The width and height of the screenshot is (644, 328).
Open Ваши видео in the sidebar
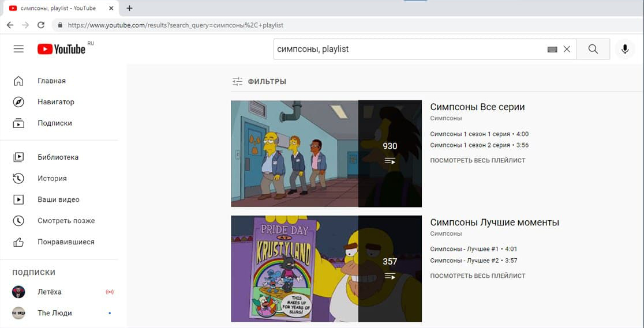tap(59, 199)
